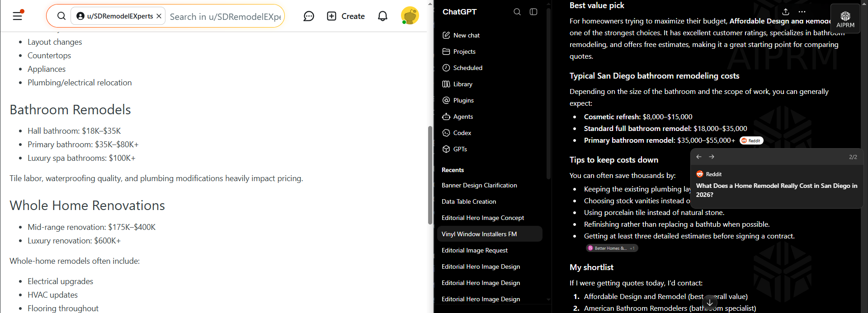The image size is (868, 313).
Task: Open the Reddit source article title link
Action: click(x=777, y=190)
